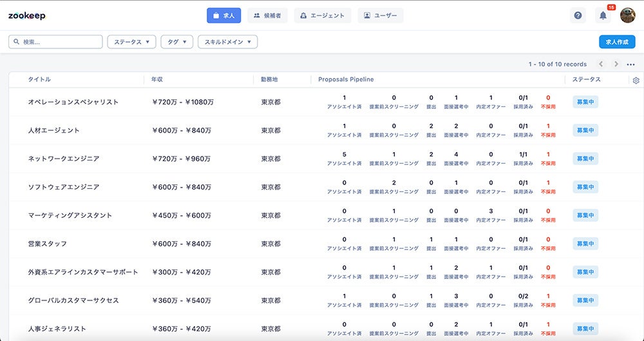644x341 pixels.
Task: Open notifications bell with 15 badge
Action: [x=603, y=15]
